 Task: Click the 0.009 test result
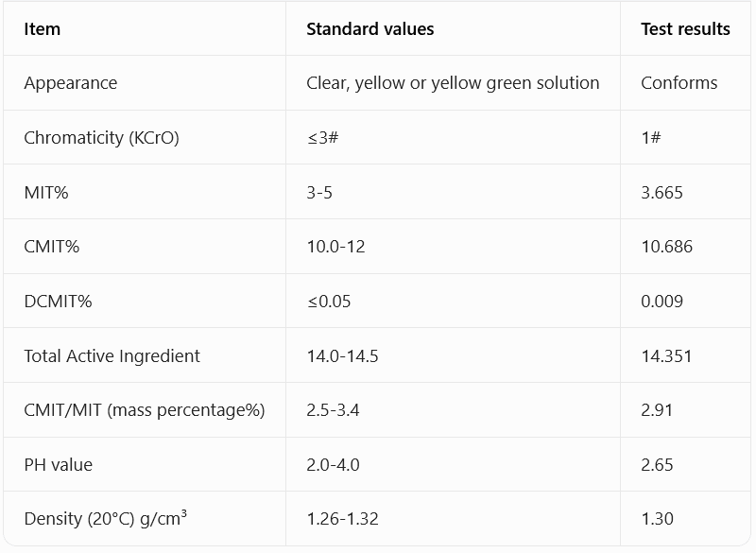coord(661,302)
